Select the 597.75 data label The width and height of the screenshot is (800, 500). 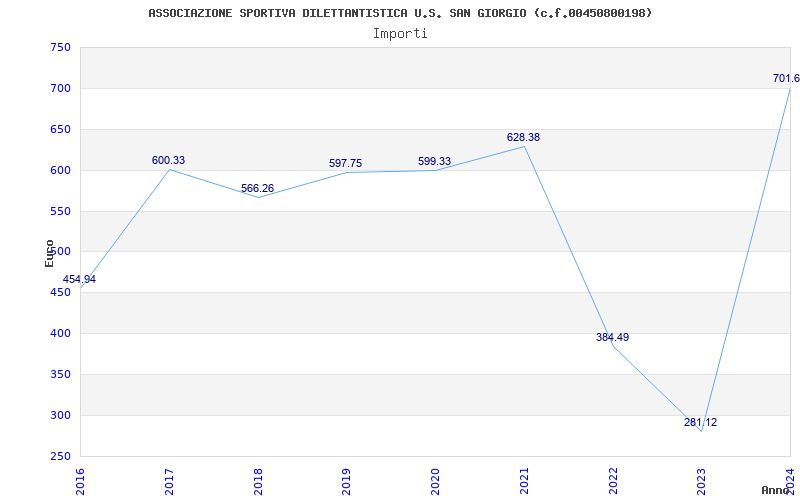pyautogui.click(x=345, y=163)
